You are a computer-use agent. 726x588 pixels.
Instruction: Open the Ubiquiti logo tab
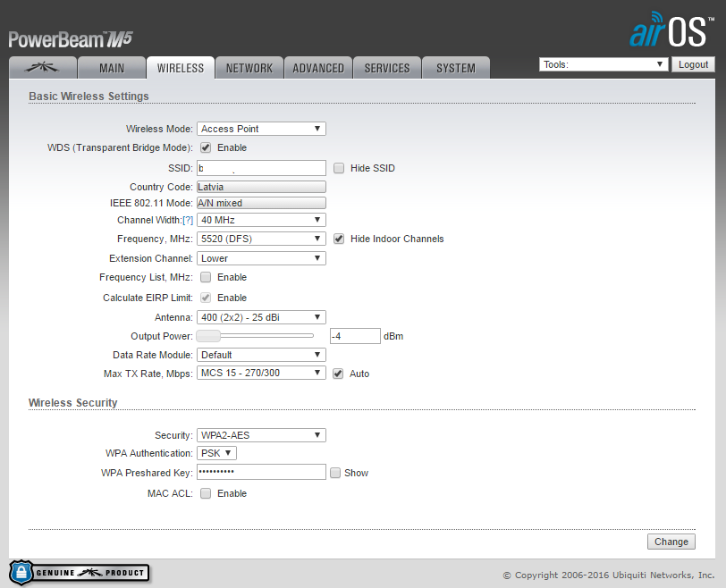coord(43,68)
